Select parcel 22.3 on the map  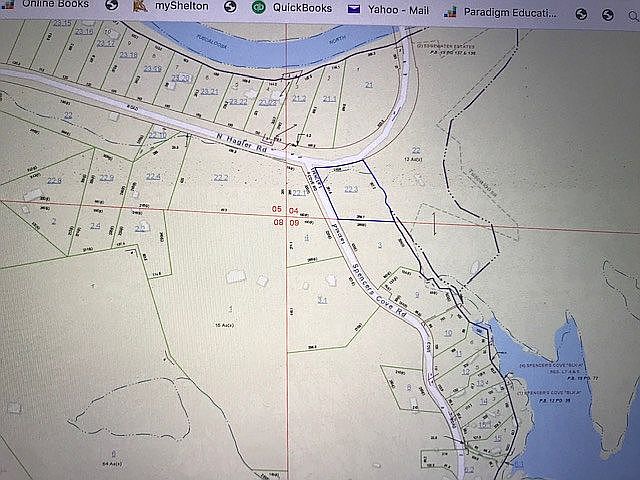click(350, 188)
